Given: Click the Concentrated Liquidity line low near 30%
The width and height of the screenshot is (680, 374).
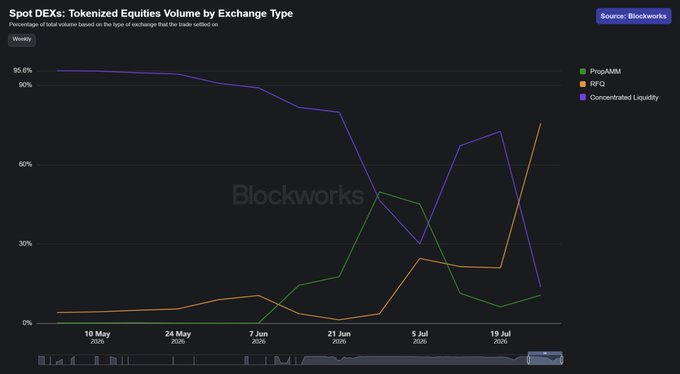Looking at the screenshot, I should point(420,243).
